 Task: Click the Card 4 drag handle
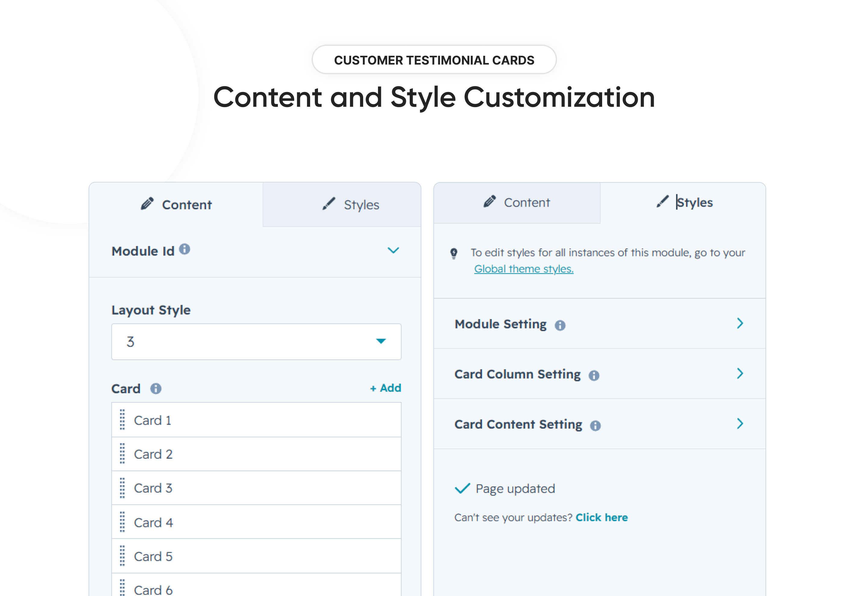click(122, 521)
